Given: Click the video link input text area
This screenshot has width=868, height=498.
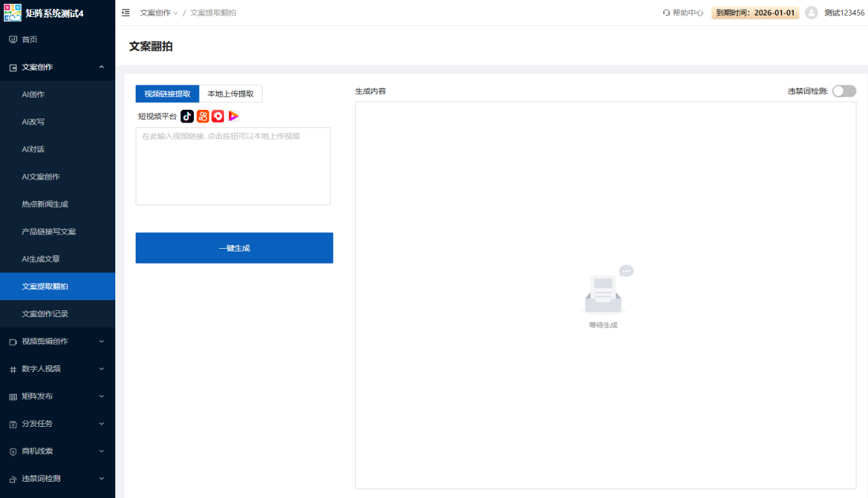Looking at the screenshot, I should tap(233, 166).
